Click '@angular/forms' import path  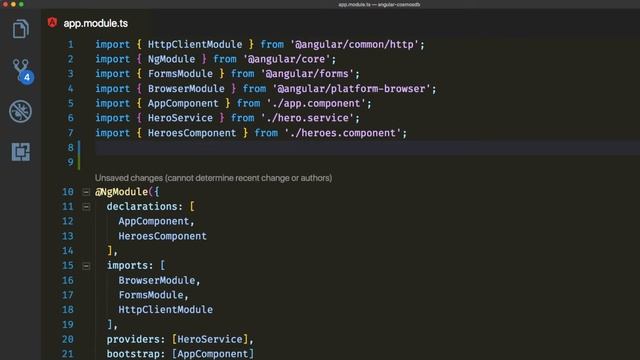coord(307,73)
